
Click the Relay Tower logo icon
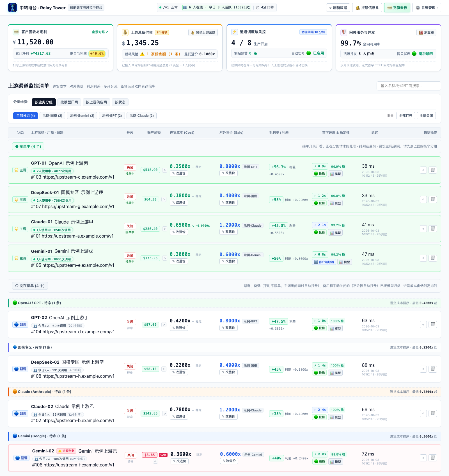[12, 8]
